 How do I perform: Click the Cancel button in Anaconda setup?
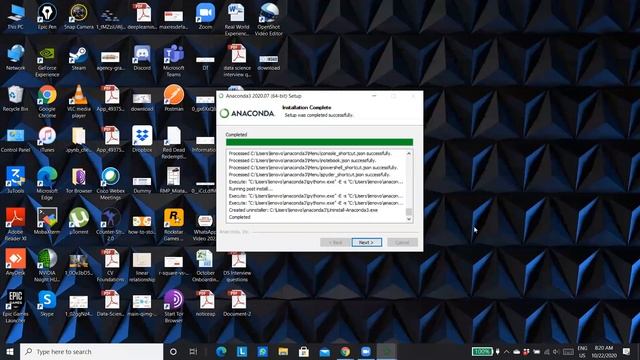(402, 242)
